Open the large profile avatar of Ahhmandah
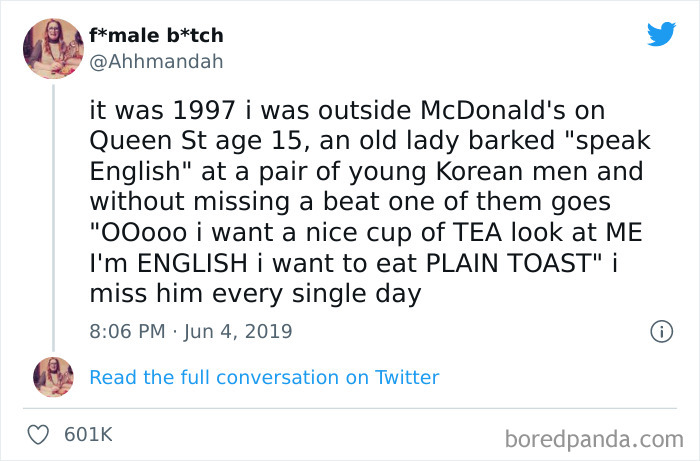Viewport: 700px width, 461px height. tap(53, 48)
